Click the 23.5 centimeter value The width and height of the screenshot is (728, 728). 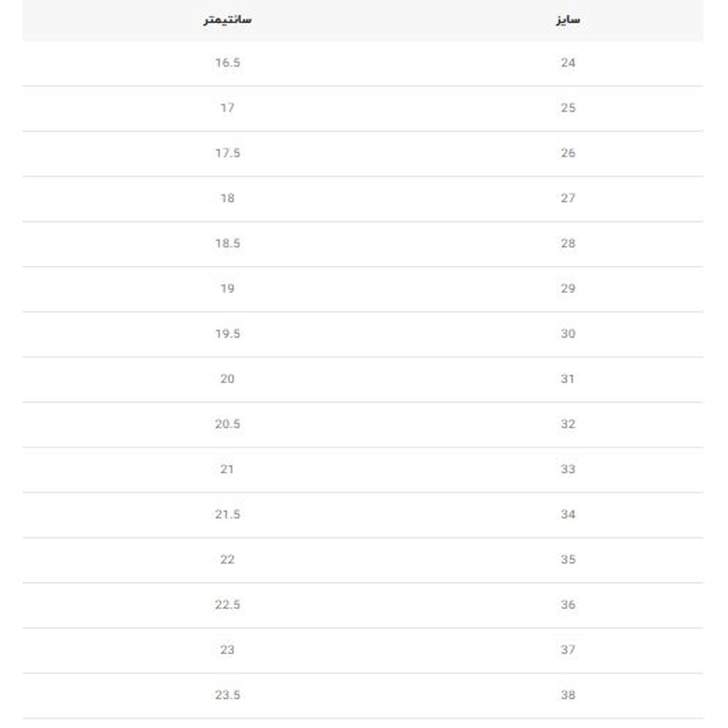(227, 695)
